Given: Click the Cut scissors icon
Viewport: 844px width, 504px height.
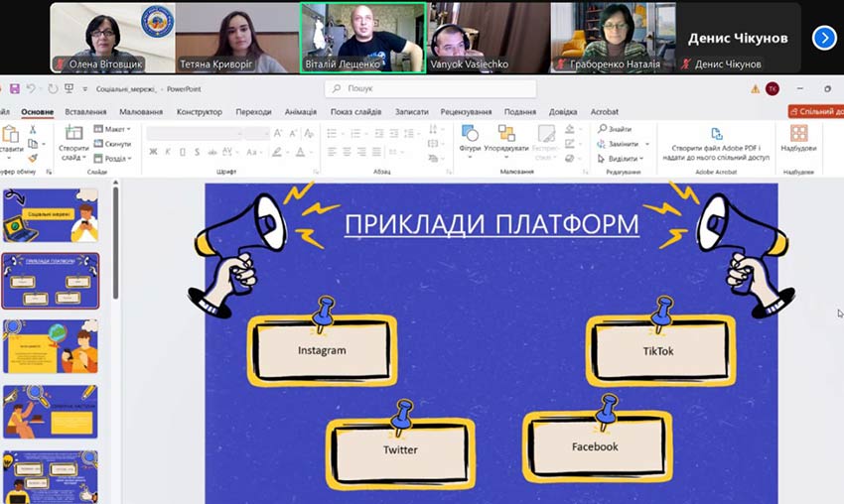Looking at the screenshot, I should (33, 129).
